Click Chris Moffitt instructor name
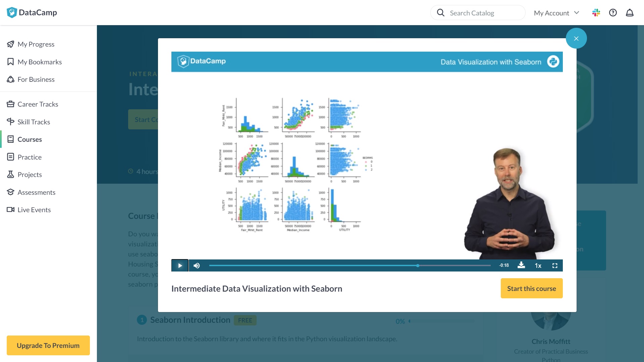This screenshot has width=644, height=362. click(551, 341)
